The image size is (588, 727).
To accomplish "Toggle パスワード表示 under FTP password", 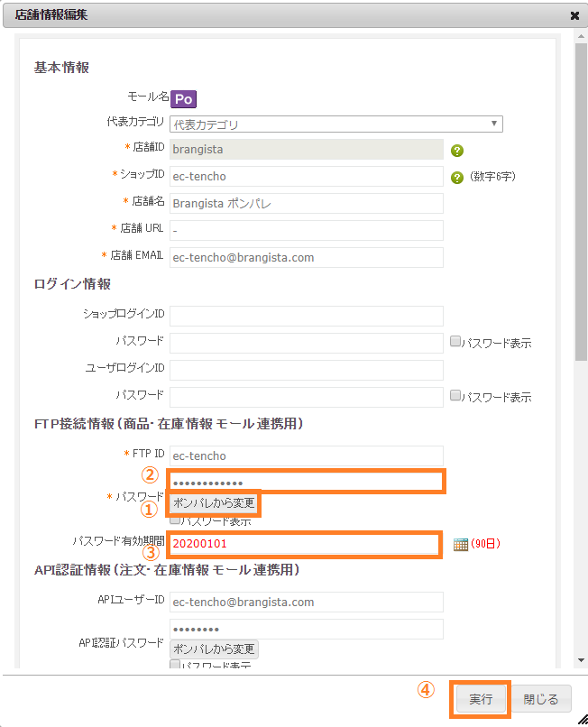I will 175,520.
